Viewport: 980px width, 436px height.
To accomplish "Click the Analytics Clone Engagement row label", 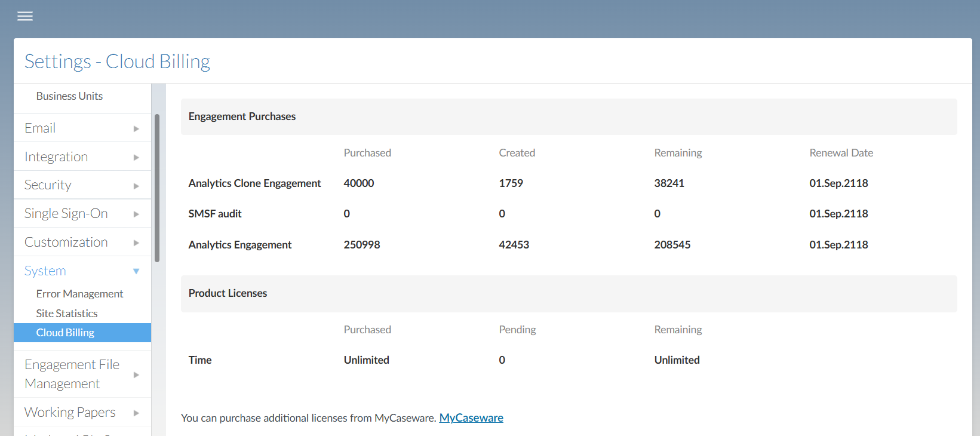I will 254,183.
